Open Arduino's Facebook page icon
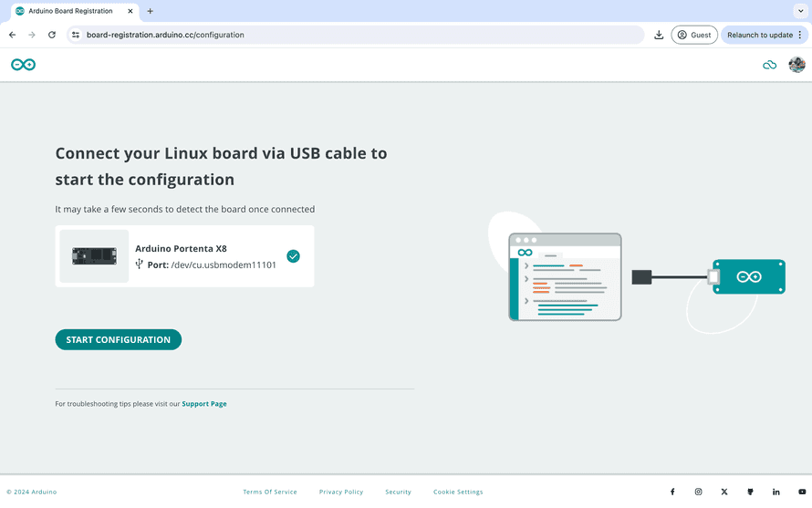812x508 pixels. coord(672,492)
